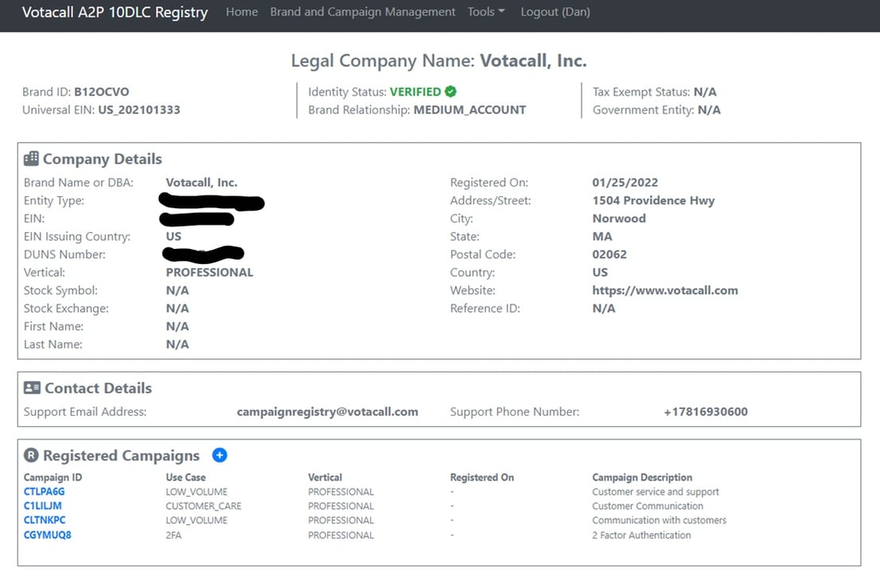880x588 pixels.
Task: Click the CUSTOMER_CARE use case cell
Action: [203, 506]
